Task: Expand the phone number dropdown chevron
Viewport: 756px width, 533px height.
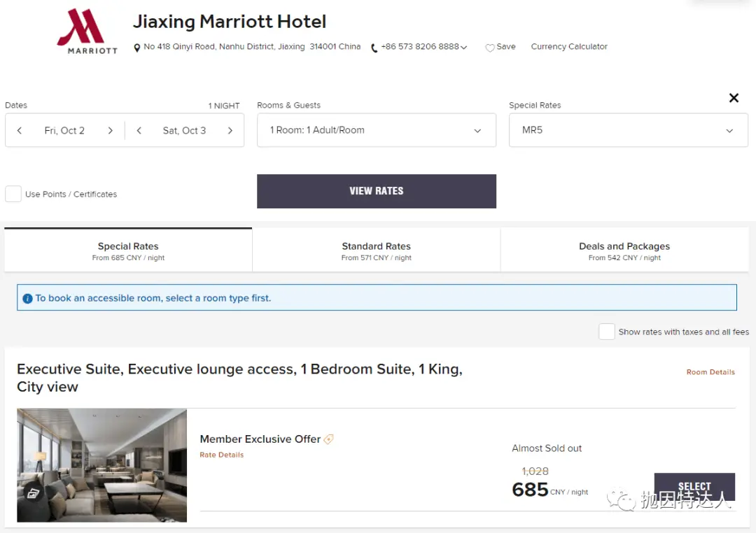Action: (463, 48)
